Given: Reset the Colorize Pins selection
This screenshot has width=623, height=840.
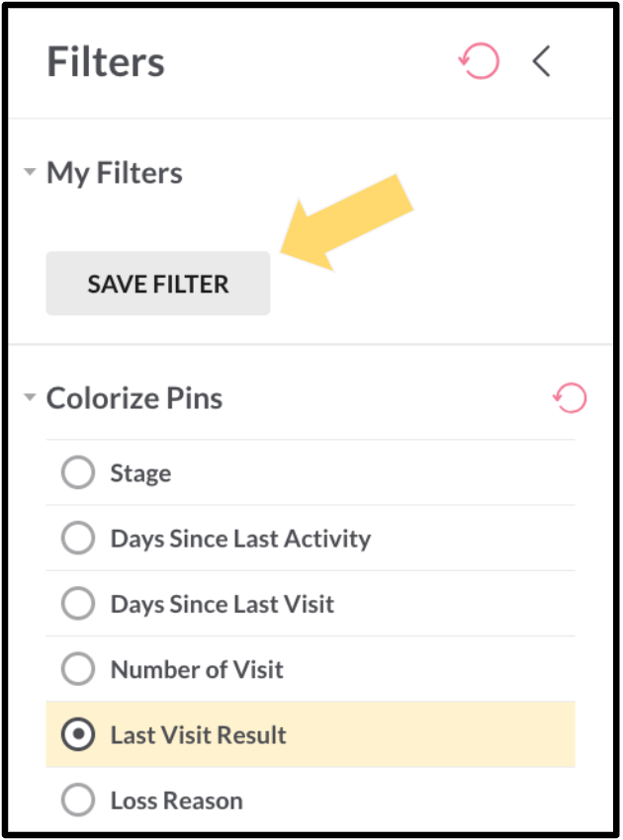Looking at the screenshot, I should (570, 397).
